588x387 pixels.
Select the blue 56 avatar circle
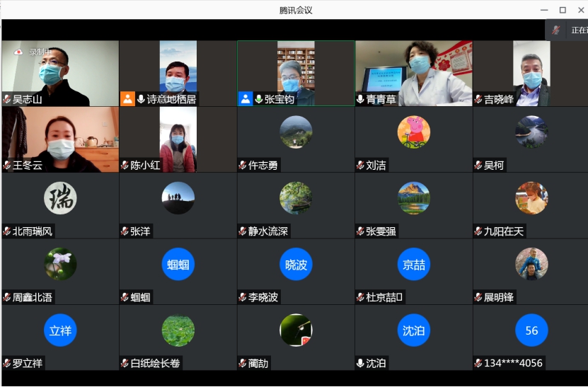coord(531,330)
